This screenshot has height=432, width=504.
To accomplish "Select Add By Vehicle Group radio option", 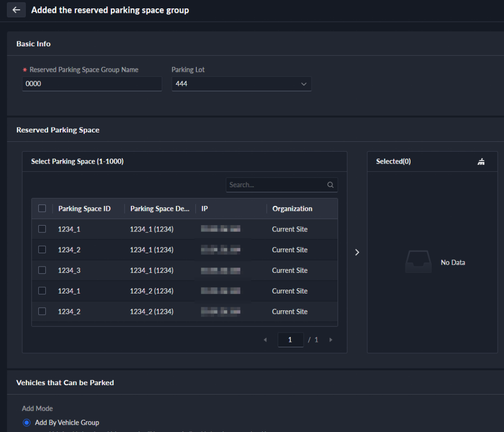I will [x=27, y=423].
